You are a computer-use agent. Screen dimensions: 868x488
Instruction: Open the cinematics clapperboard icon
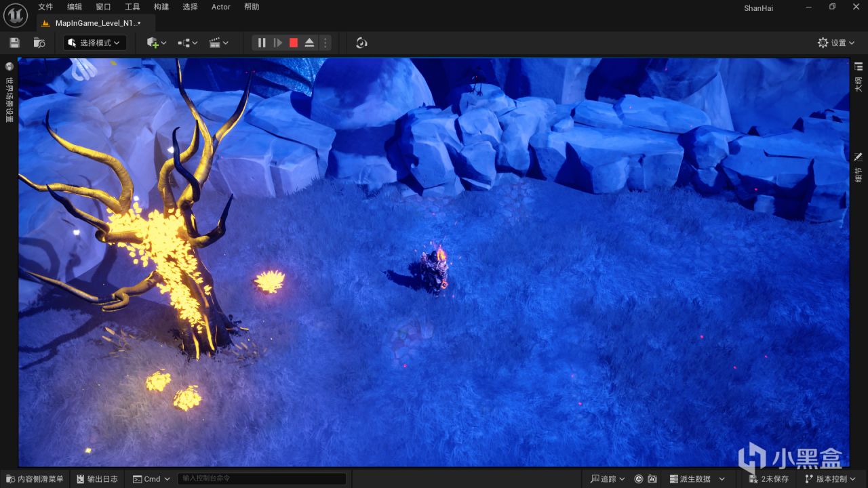click(216, 43)
